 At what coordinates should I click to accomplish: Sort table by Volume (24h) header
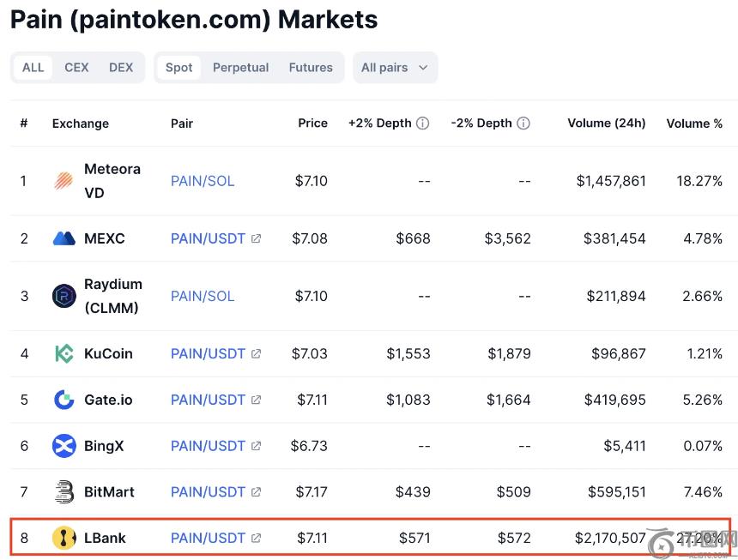606,123
